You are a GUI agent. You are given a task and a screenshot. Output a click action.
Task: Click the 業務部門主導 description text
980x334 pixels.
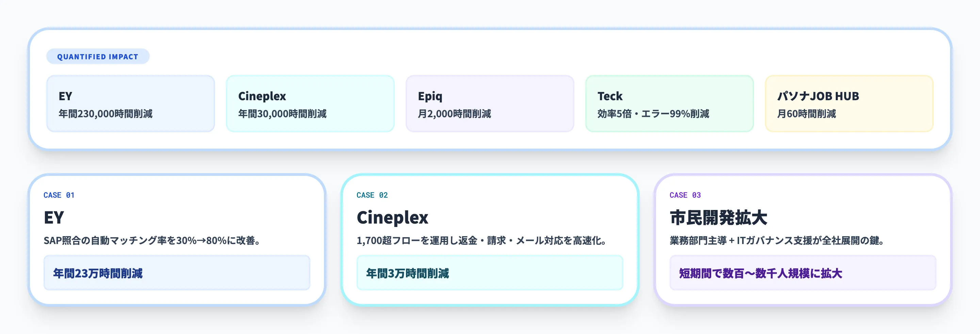pos(776,240)
